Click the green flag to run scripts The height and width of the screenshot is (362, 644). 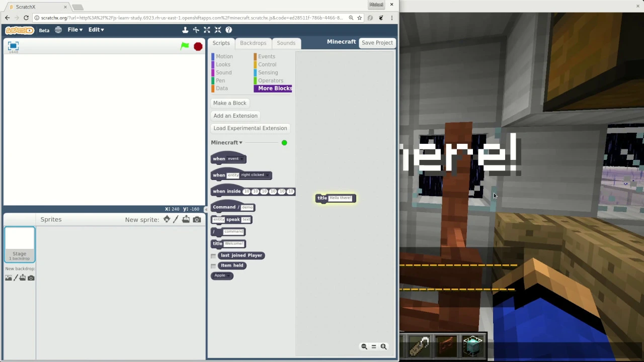coord(185,46)
